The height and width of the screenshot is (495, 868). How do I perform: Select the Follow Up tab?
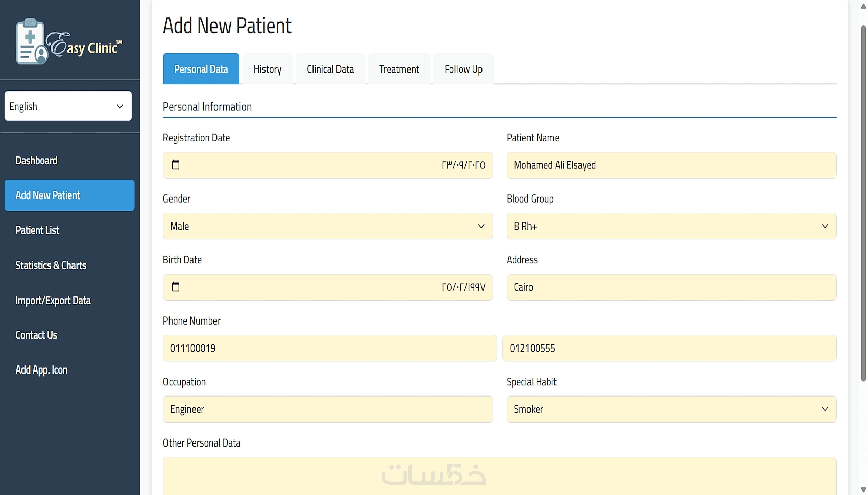[x=464, y=69]
